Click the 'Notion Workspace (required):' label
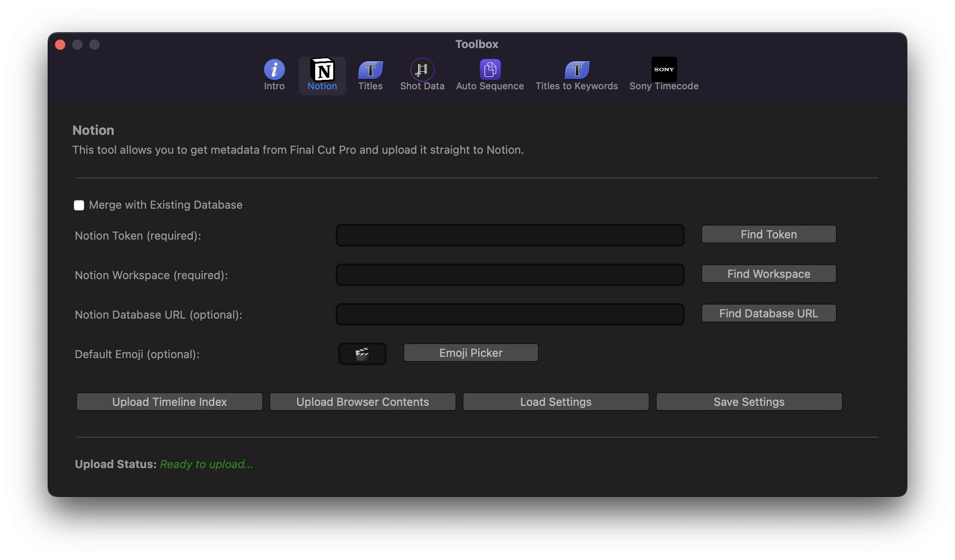Screen dimensions: 955x560 click(x=151, y=275)
